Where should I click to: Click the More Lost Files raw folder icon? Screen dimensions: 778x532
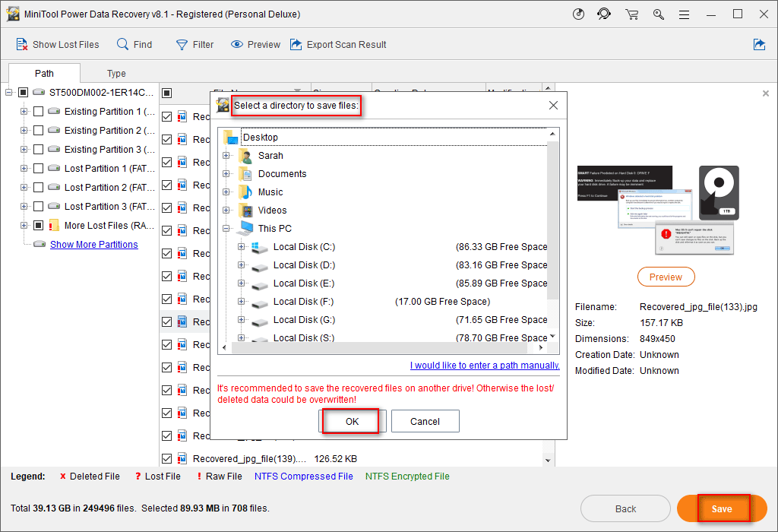(x=54, y=225)
